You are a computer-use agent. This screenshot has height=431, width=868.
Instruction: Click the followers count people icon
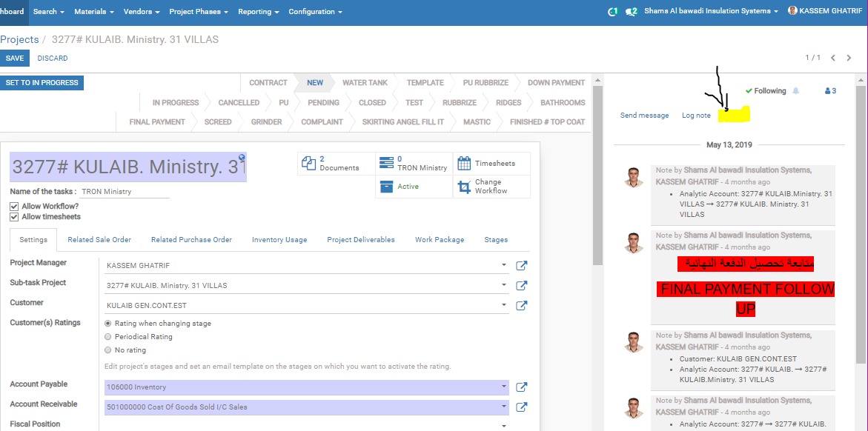click(x=830, y=91)
